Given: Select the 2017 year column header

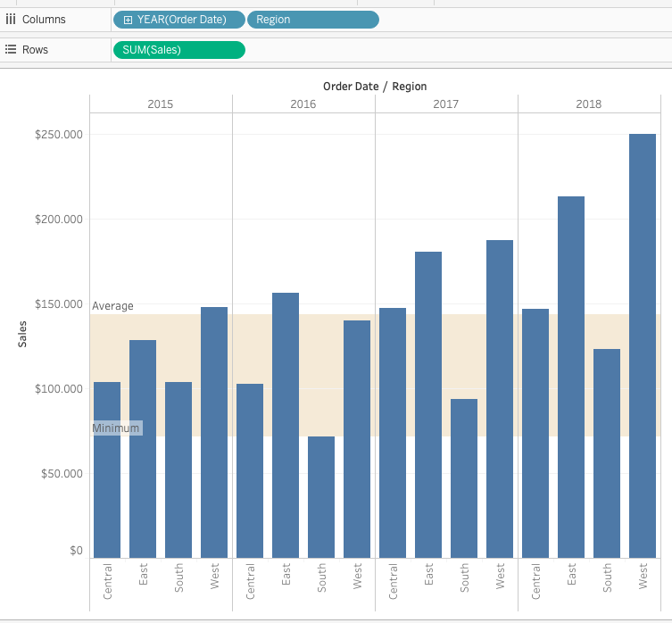Looking at the screenshot, I should point(445,104).
